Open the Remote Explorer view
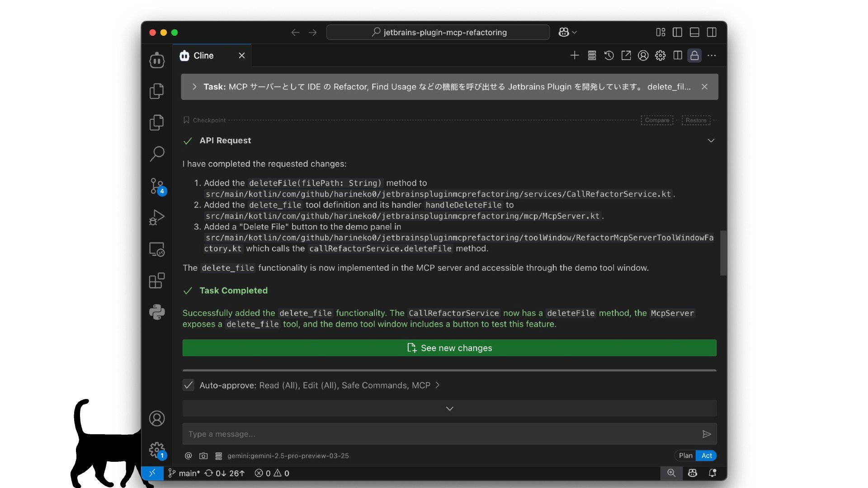The image size is (868, 488). coord(157,249)
